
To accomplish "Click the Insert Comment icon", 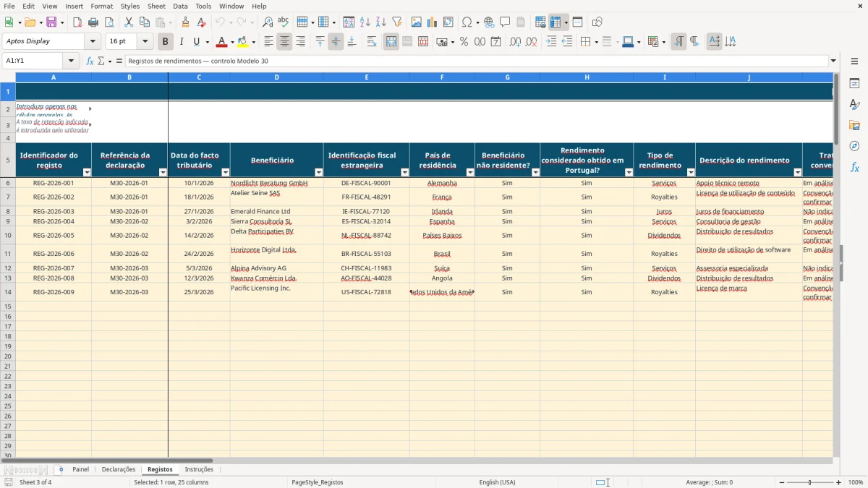I will point(505,22).
